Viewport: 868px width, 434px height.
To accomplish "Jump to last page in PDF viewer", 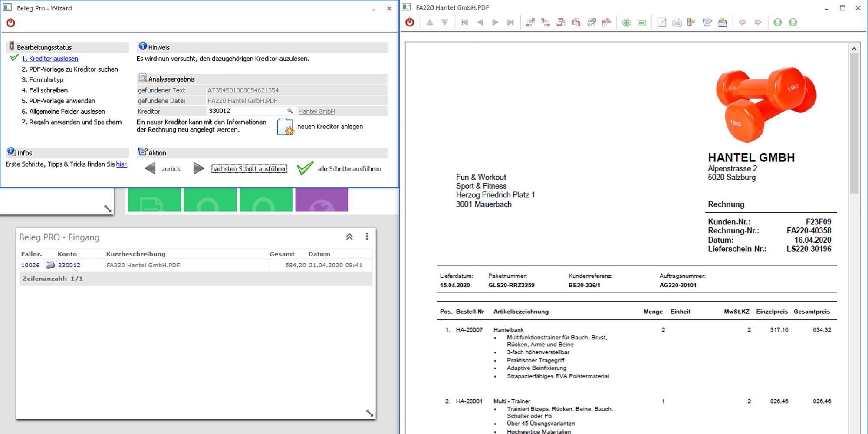I will click(510, 22).
